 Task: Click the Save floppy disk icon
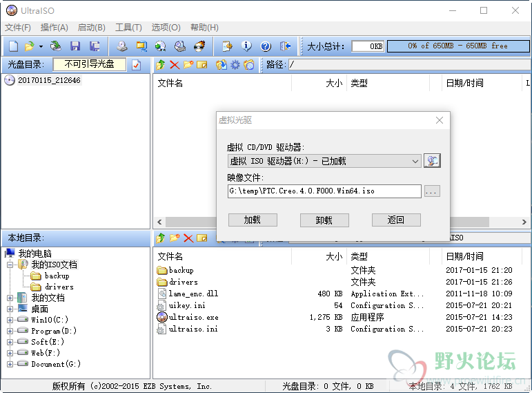75,46
